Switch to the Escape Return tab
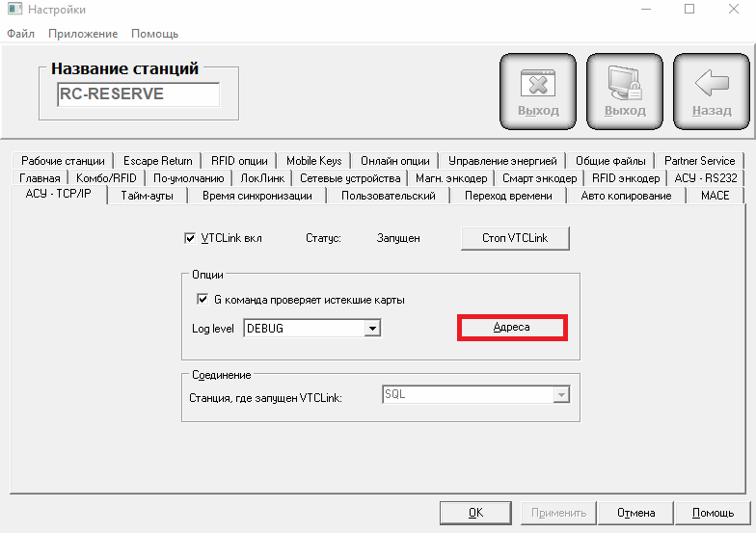Image resolution: width=756 pixels, height=533 pixels. click(x=158, y=161)
